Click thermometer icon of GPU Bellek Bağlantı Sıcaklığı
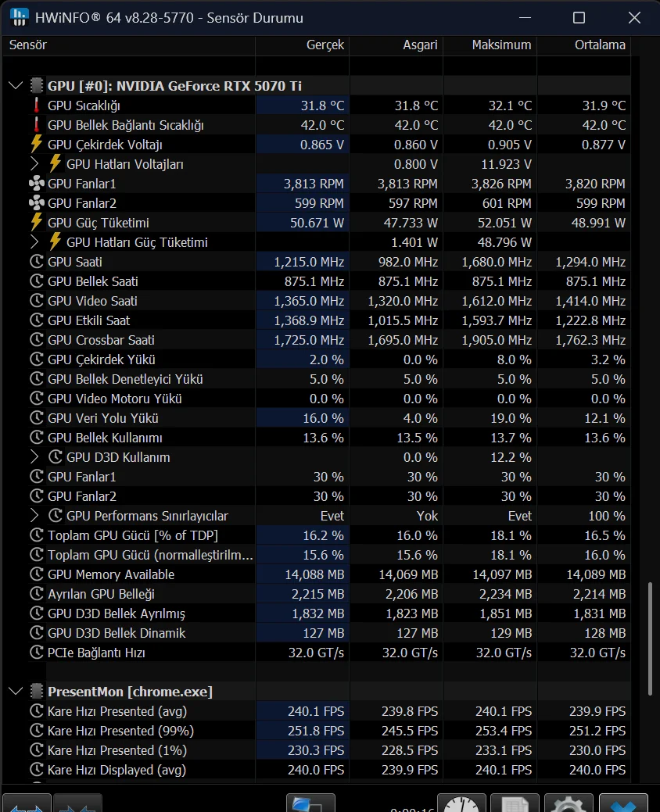 point(36,125)
